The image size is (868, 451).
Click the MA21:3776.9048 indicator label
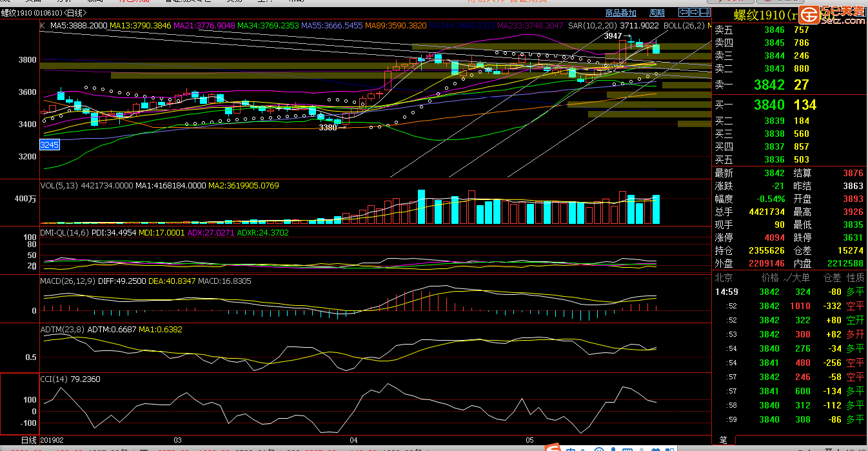(204, 26)
